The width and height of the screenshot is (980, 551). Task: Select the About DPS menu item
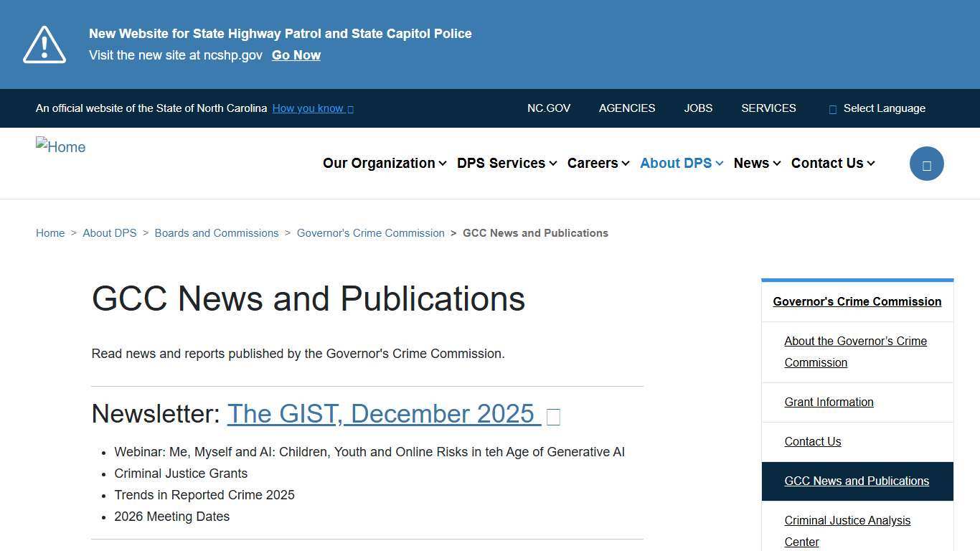tap(676, 163)
